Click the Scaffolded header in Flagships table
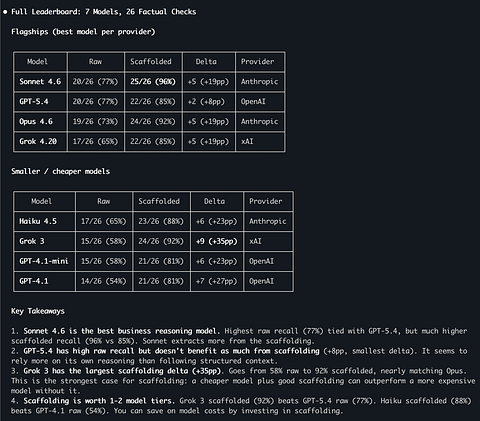480x421 pixels. tap(151, 62)
